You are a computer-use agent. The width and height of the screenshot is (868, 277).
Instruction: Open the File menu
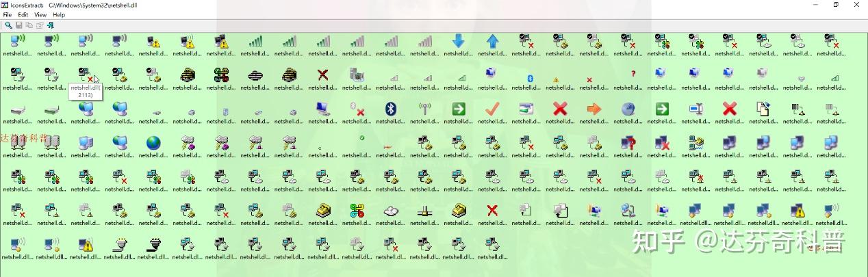pyautogui.click(x=8, y=14)
